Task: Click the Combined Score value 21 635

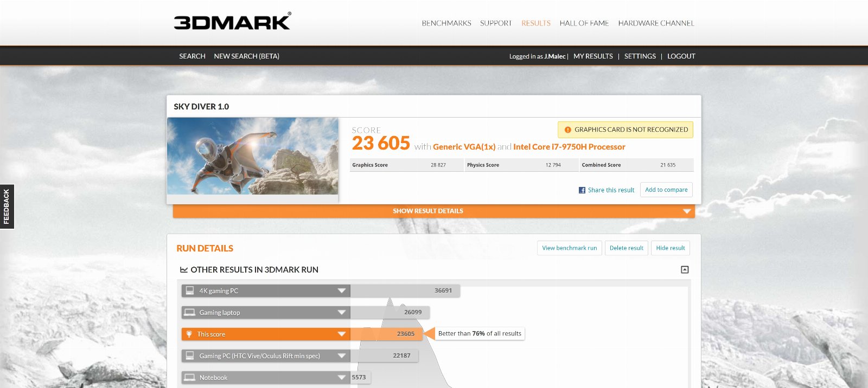Action: [x=668, y=165]
